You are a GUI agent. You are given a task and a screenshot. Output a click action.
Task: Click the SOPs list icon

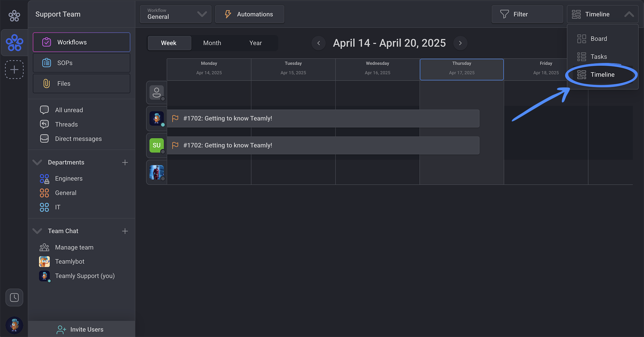[47, 63]
